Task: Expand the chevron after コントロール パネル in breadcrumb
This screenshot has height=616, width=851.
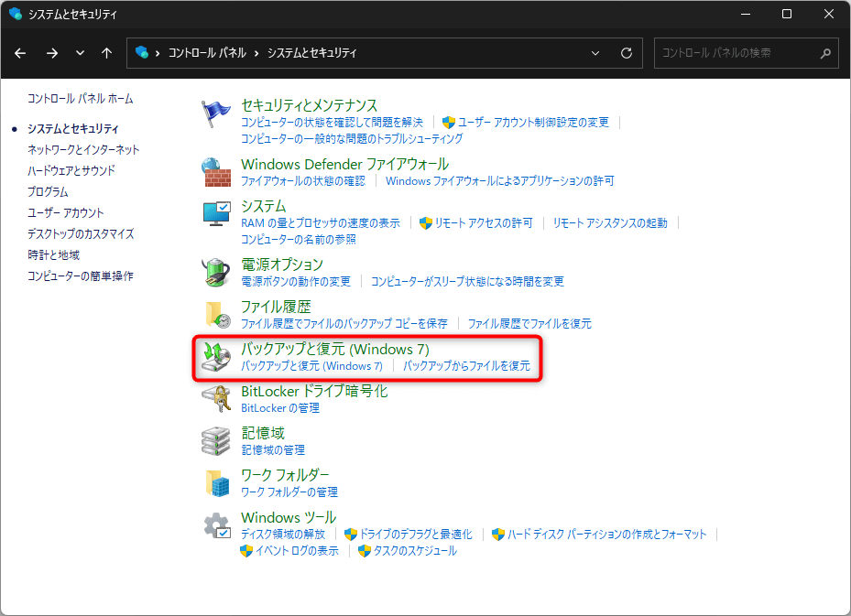Action: [256, 53]
